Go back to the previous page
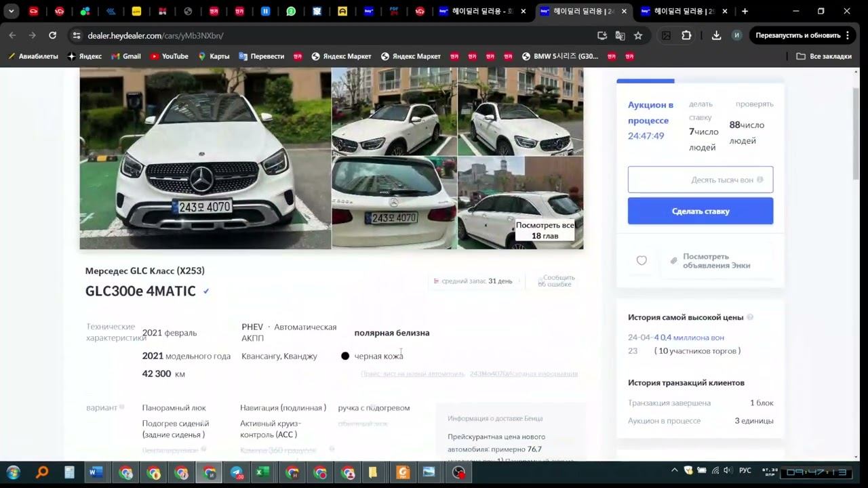Viewport: 868px width, 488px height. (12, 35)
